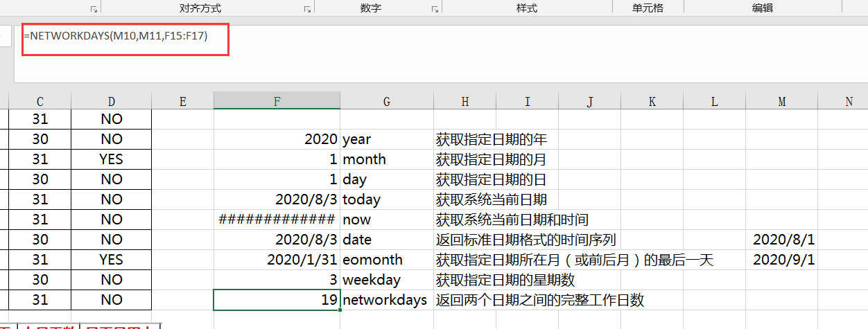Select the value 3 beside weekday
The image size is (868, 329).
[277, 280]
